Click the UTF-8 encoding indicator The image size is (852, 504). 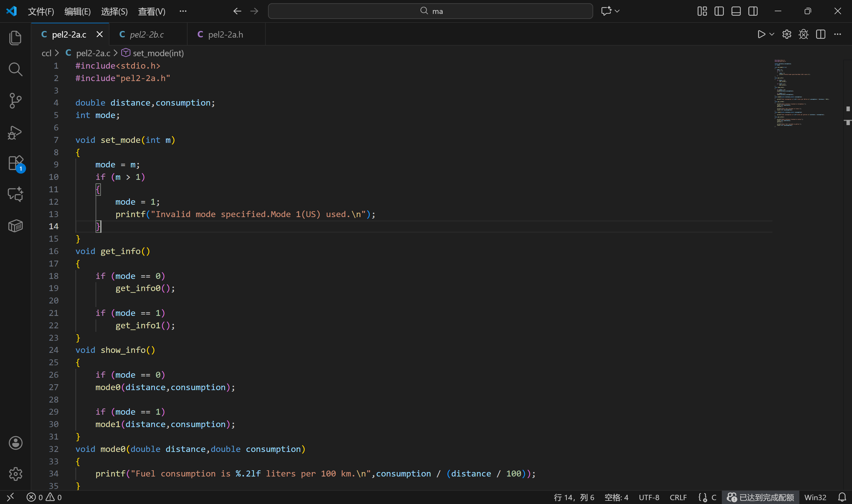pyautogui.click(x=648, y=497)
